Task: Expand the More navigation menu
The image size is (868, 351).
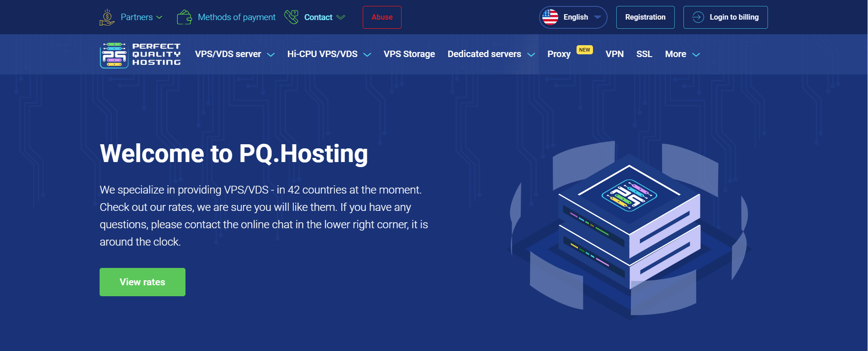Action: [682, 54]
